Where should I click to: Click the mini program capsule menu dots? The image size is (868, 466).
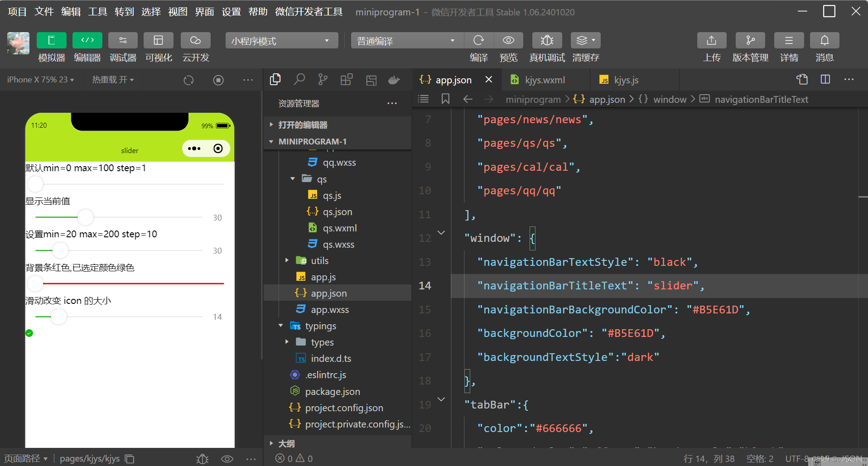194,149
